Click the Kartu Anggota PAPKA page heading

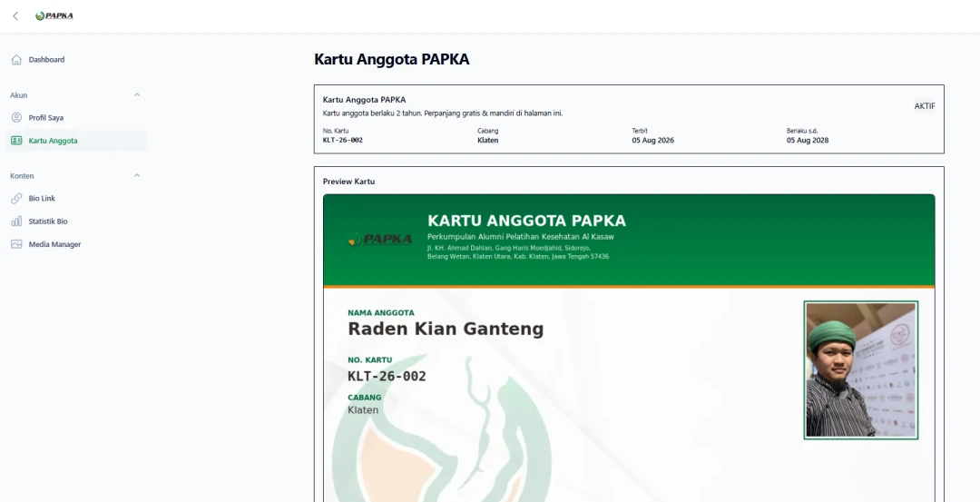391,59
